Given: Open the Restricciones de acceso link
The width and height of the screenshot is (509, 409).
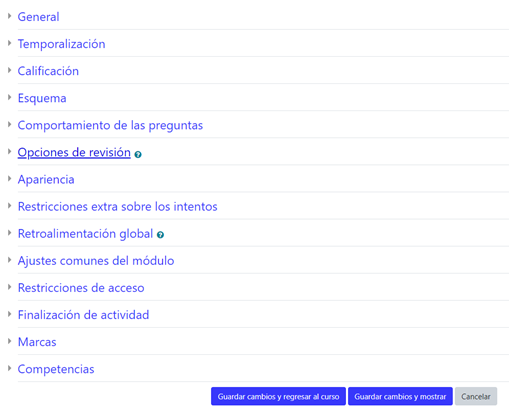Looking at the screenshot, I should pyautogui.click(x=81, y=288).
